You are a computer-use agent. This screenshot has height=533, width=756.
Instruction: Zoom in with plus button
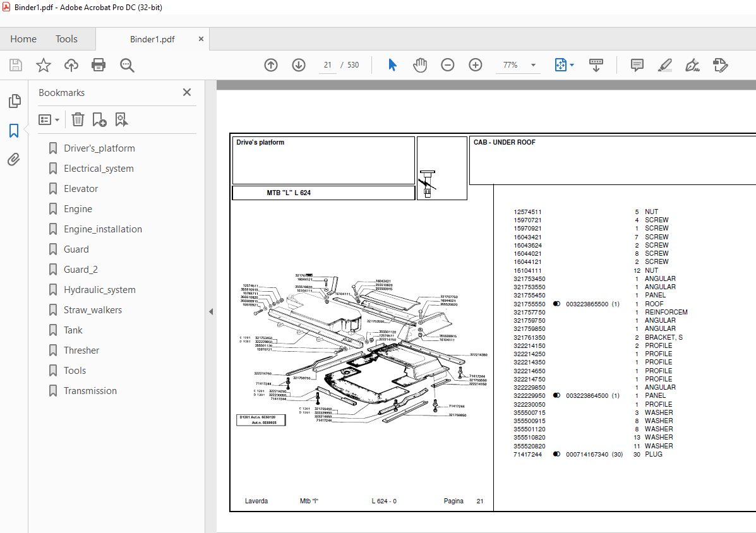click(476, 65)
